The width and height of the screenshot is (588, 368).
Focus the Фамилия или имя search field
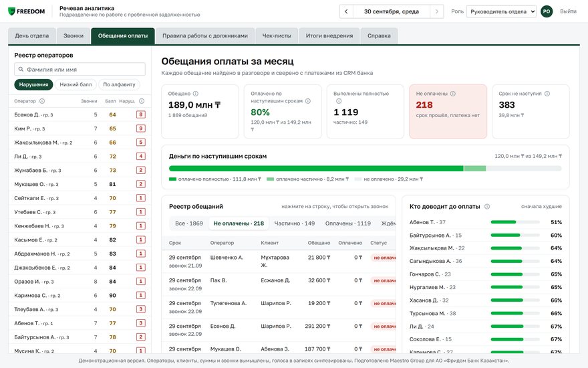[80, 70]
